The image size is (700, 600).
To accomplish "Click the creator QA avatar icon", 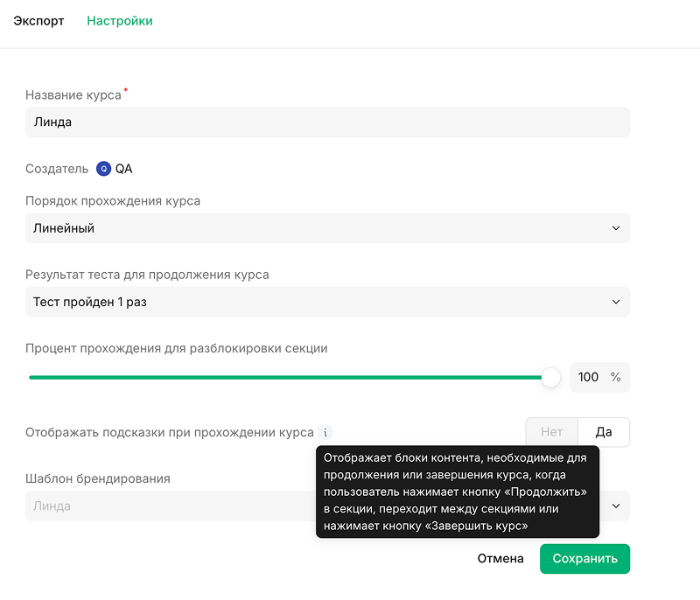I will pos(104,169).
